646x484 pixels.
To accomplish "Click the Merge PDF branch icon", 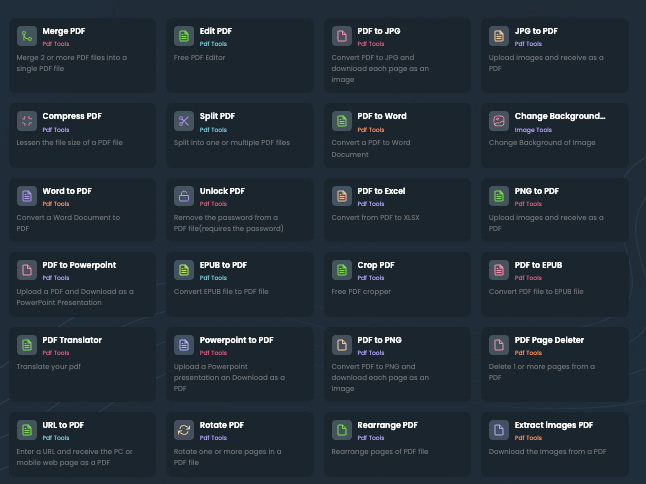I will (x=27, y=36).
